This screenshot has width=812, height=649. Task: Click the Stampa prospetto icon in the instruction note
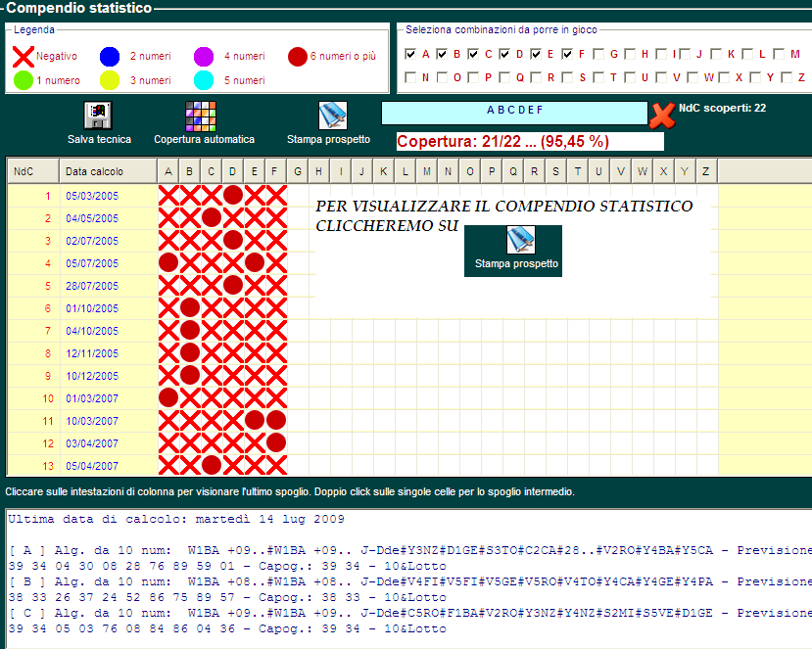(x=520, y=240)
